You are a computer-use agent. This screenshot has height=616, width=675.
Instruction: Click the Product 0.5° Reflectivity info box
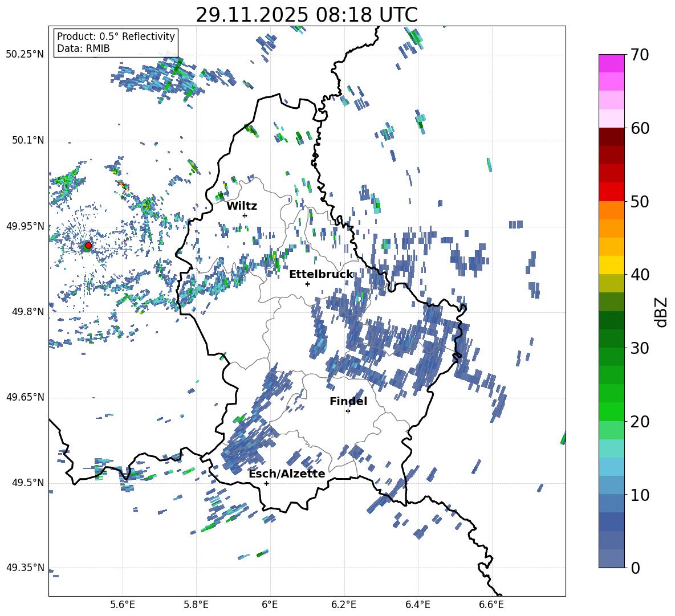click(x=116, y=43)
